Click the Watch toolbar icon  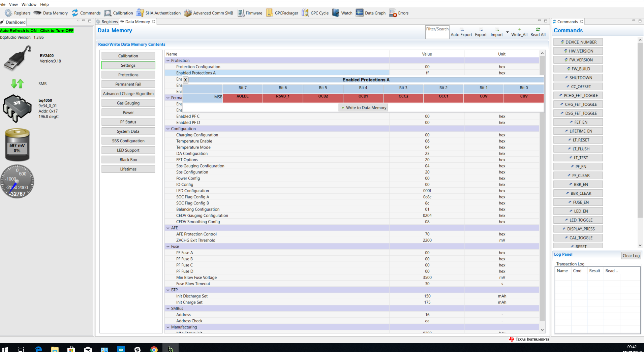click(336, 13)
